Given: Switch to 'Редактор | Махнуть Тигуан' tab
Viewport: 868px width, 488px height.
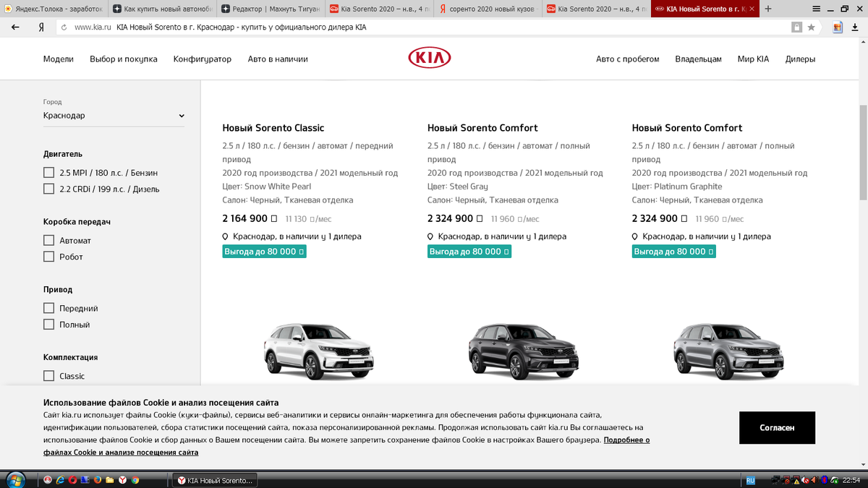Looking at the screenshot, I should 271,9.
